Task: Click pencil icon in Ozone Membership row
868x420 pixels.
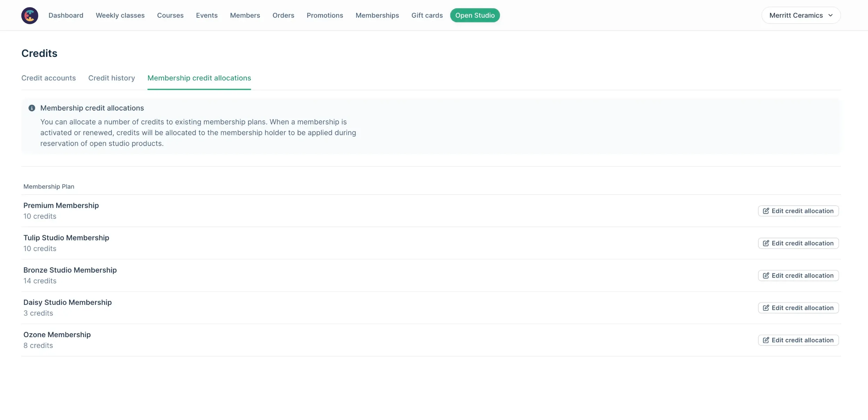Action: click(x=766, y=340)
